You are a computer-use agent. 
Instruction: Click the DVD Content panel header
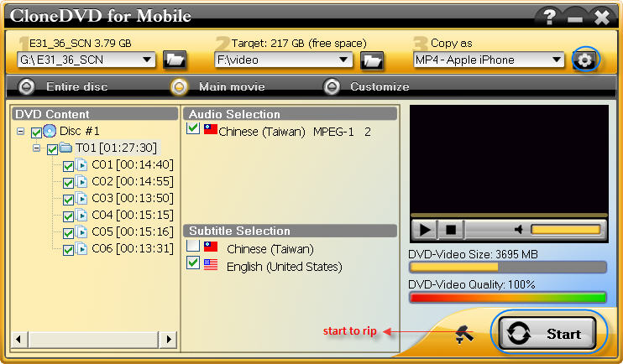95,114
